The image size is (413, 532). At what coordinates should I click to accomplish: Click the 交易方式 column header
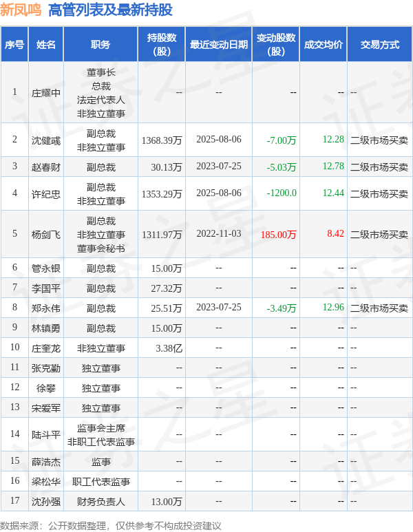coord(380,45)
